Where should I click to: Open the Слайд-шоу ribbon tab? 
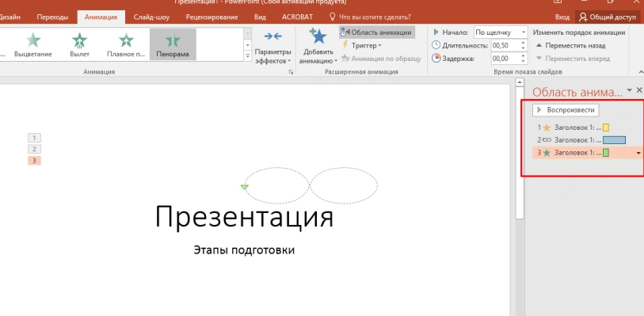pyautogui.click(x=151, y=17)
